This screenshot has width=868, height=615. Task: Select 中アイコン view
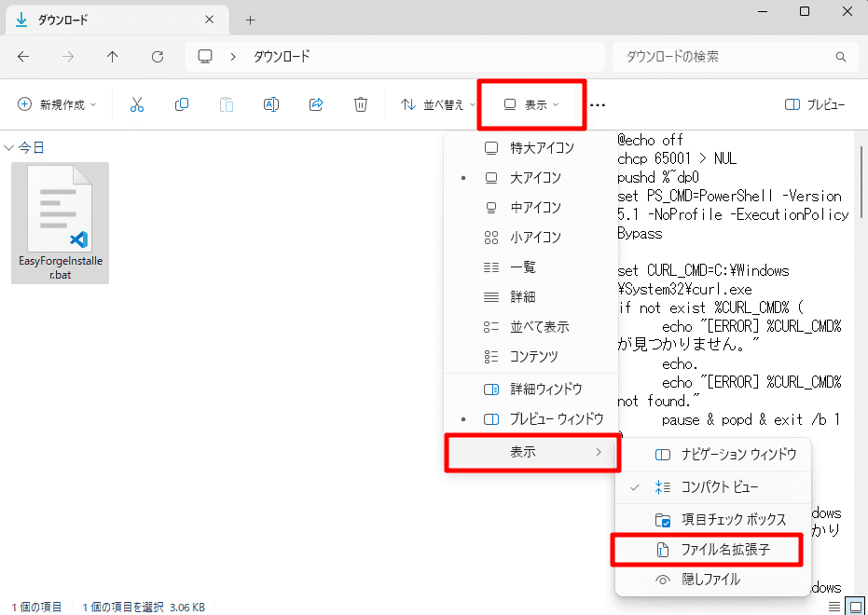pos(530,208)
